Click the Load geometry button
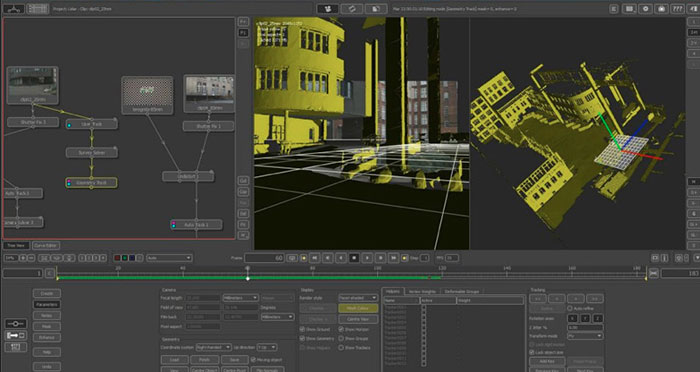This screenshot has height=372, width=700. coord(174,359)
